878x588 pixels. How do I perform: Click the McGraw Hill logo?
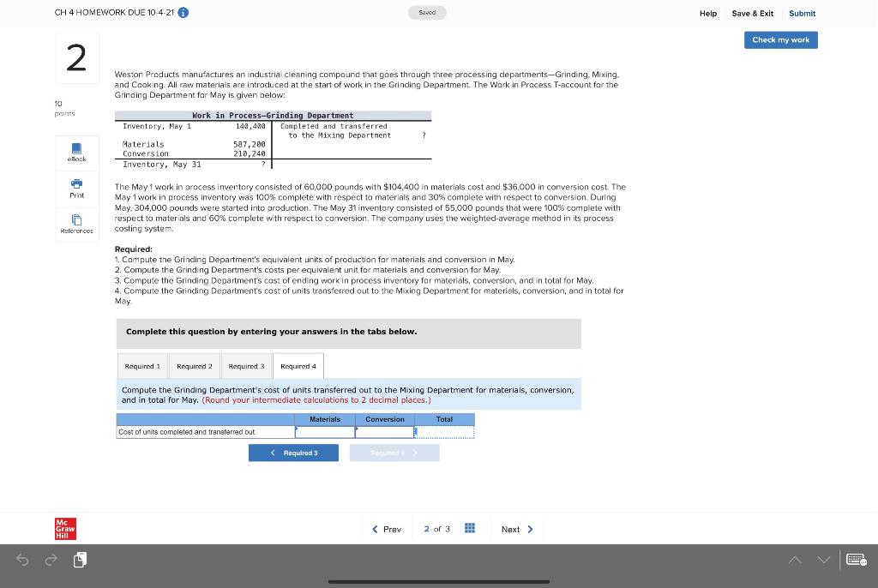(x=64, y=529)
